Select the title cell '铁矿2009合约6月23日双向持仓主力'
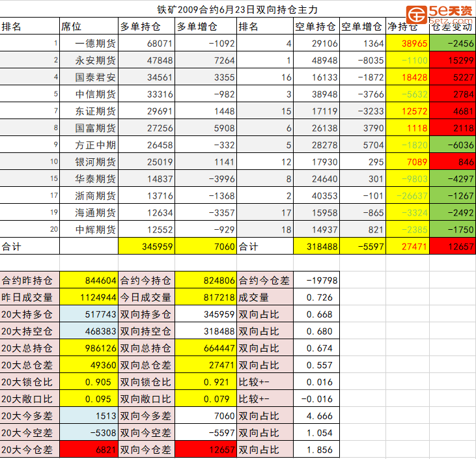Viewport: 476px width, 459px height. click(238, 9)
